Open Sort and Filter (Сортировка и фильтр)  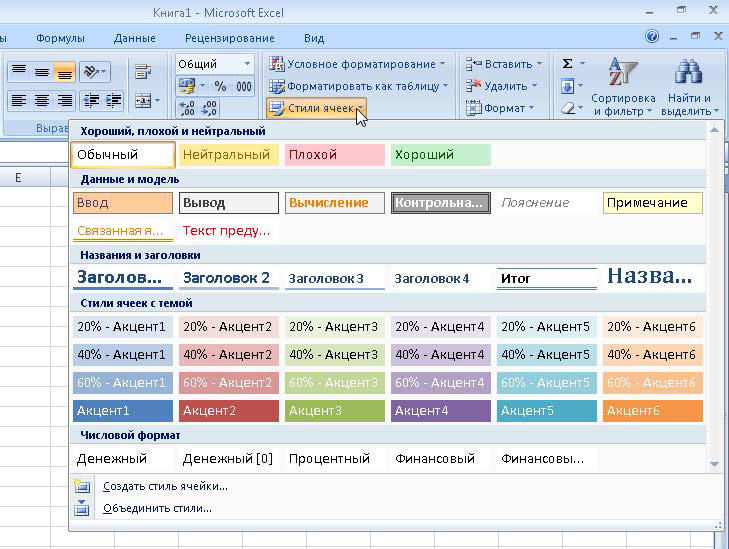coord(623,89)
